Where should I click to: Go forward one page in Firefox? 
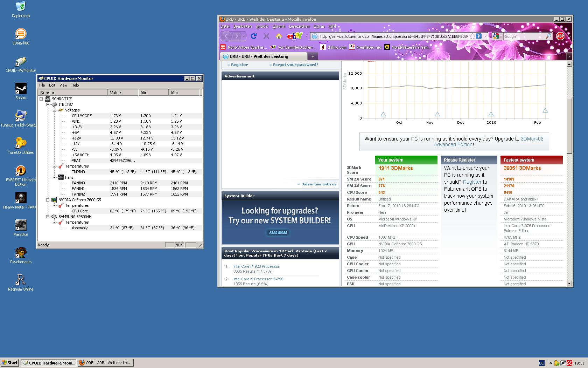(x=238, y=36)
